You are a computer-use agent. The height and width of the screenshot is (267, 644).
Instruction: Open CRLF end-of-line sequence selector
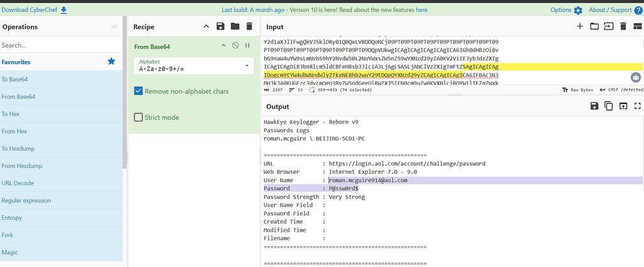coord(622,89)
